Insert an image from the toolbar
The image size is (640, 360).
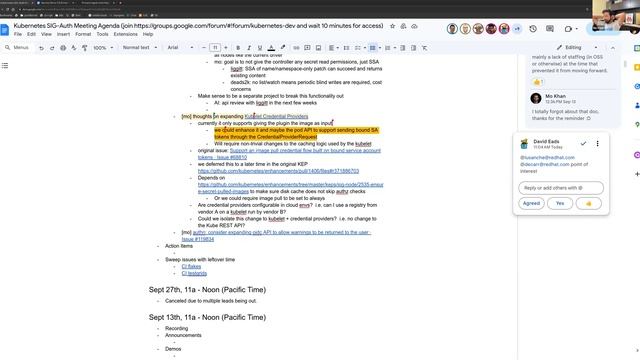pyautogui.click(x=318, y=48)
